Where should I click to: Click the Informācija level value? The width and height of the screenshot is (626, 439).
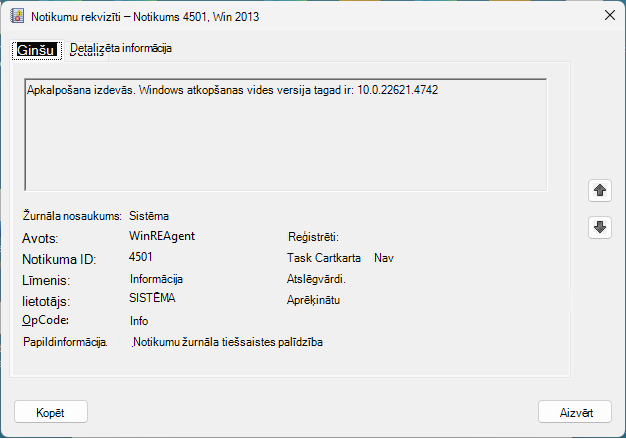pyautogui.click(x=156, y=279)
